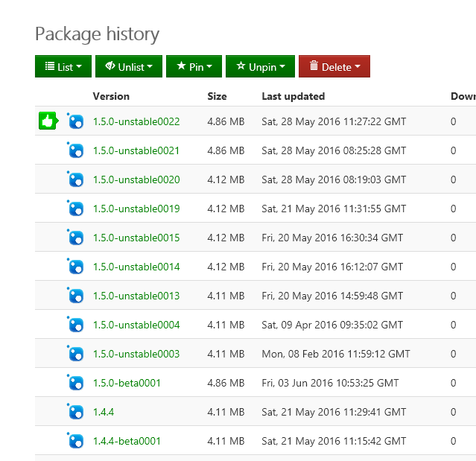Expand the Unpin dropdown button
This screenshot has width=476, height=461.
[260, 67]
